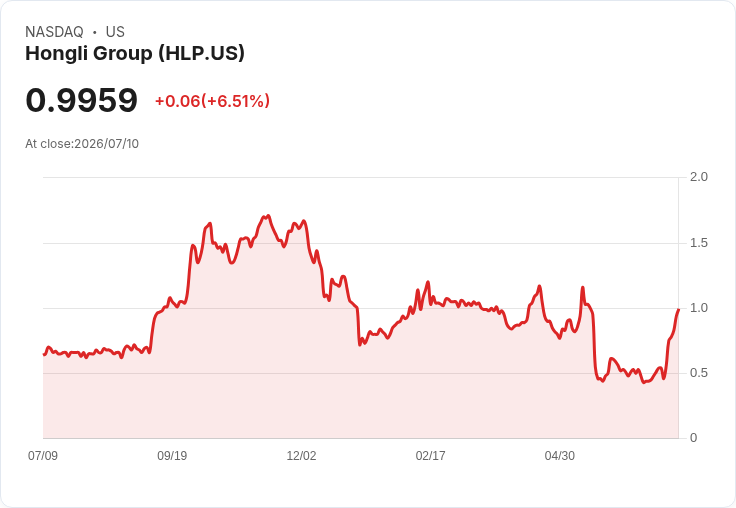Click the 1.5 price axis label
The width and height of the screenshot is (736, 508).
point(698,243)
